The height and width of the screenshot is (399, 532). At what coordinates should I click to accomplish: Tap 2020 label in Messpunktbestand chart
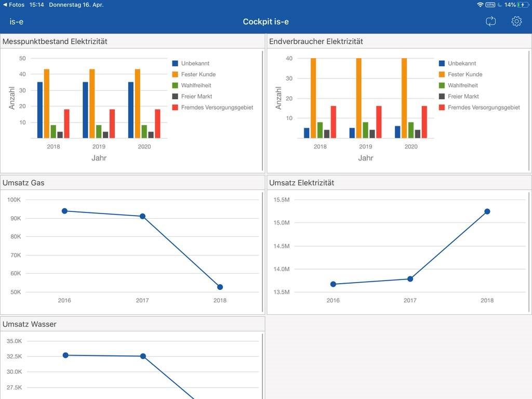point(144,147)
